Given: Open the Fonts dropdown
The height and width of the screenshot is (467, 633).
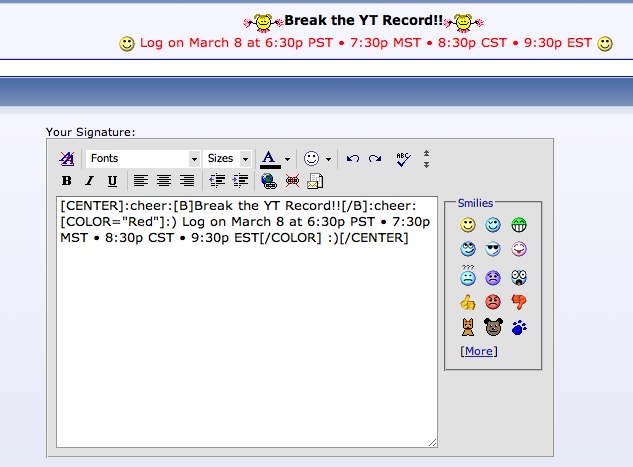Looking at the screenshot, I should point(142,159).
